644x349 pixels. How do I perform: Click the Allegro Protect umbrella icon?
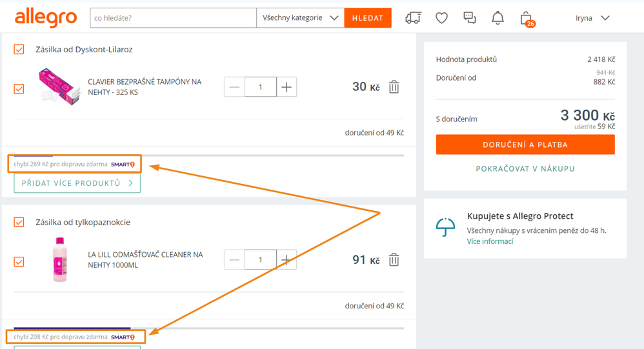[445, 226]
